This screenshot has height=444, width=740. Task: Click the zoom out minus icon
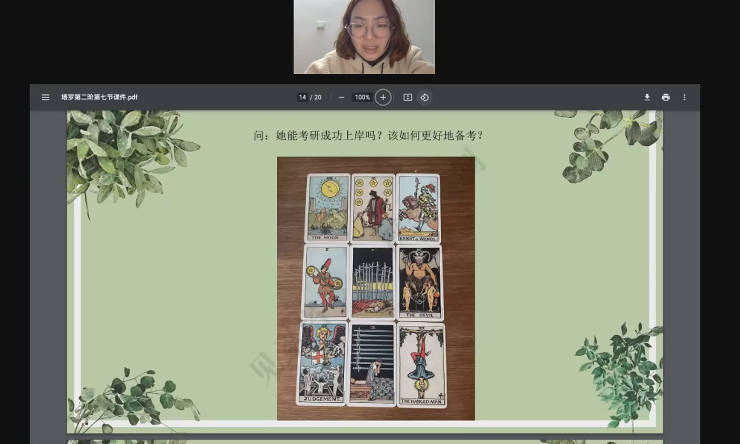pyautogui.click(x=341, y=97)
